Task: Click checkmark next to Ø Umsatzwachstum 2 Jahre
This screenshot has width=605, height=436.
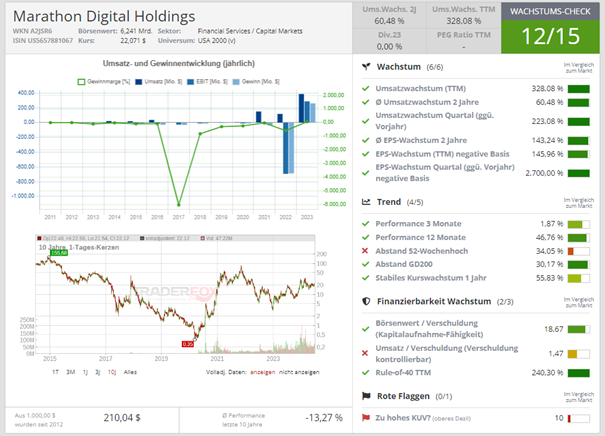Action: (365, 102)
